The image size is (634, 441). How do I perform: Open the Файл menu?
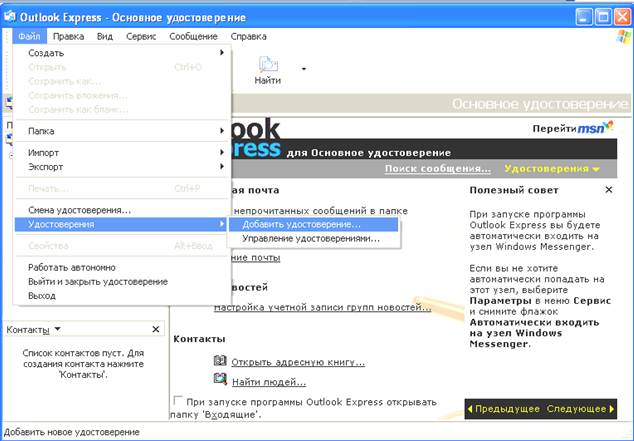[29, 36]
